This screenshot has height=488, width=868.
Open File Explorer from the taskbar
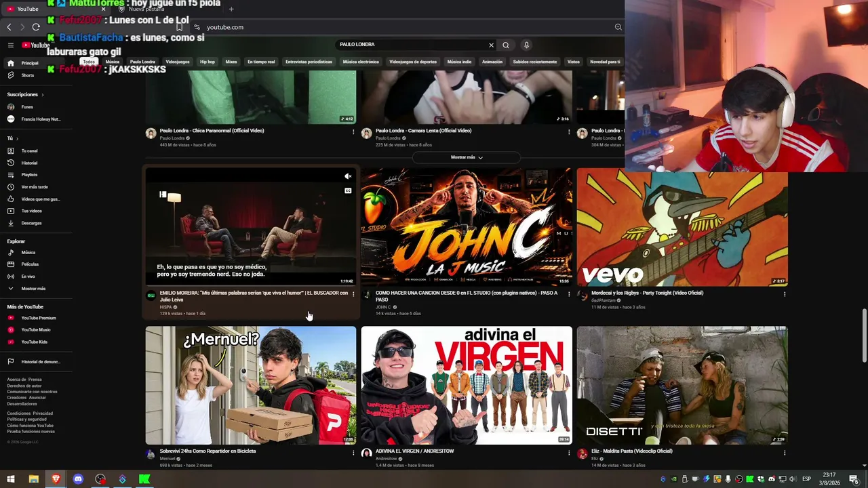click(x=33, y=479)
